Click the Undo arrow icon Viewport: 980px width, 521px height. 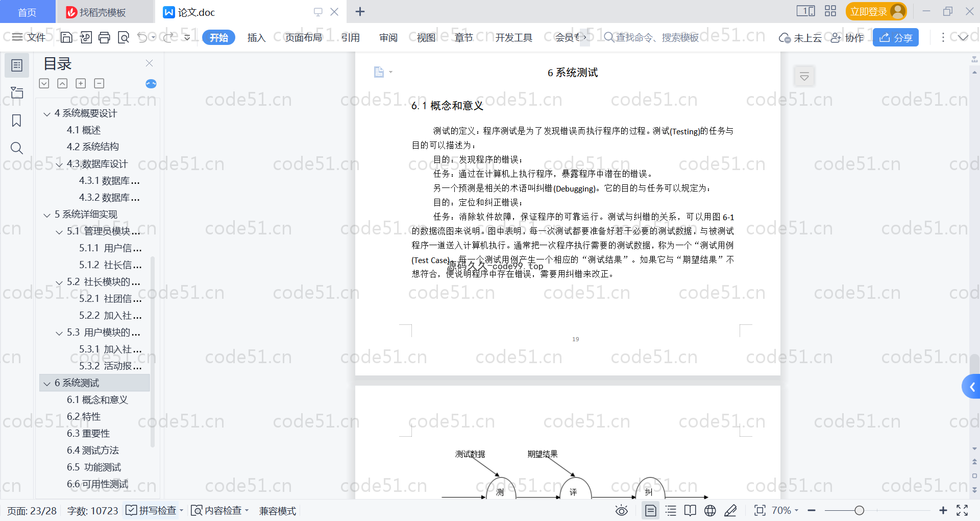point(142,37)
